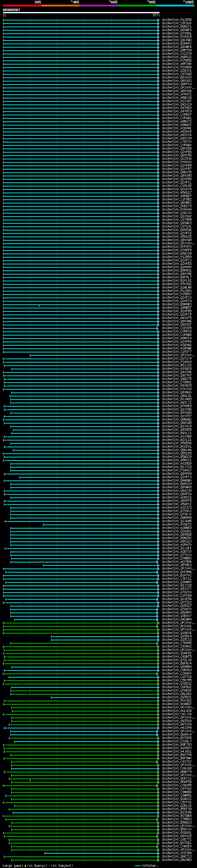Viewport: 197px width, 868px height.
Task: Select the hit label UniRef100_Q9K713
Action: (177, 856)
